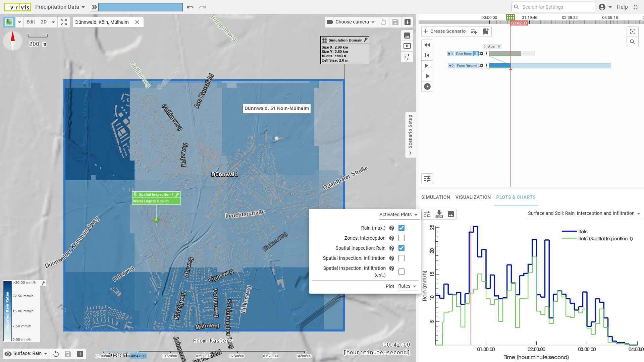
Task: Click the Create Scenario button
Action: click(444, 31)
